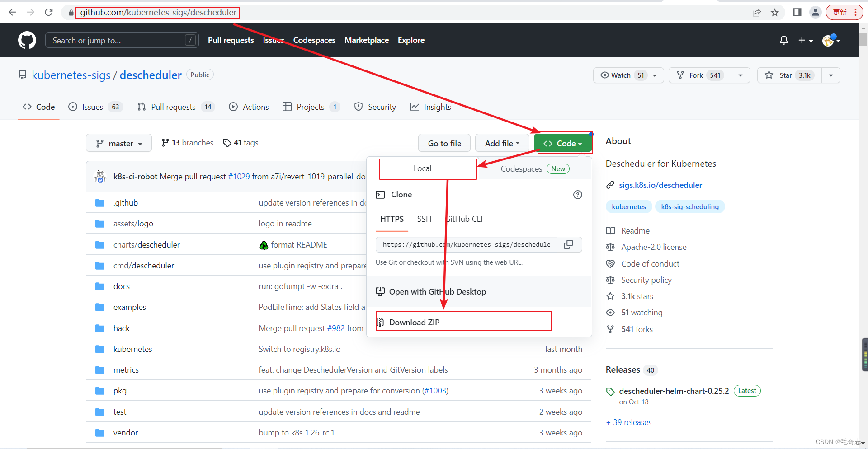View the 13 branches list
This screenshot has width=868, height=449.
coord(188,143)
